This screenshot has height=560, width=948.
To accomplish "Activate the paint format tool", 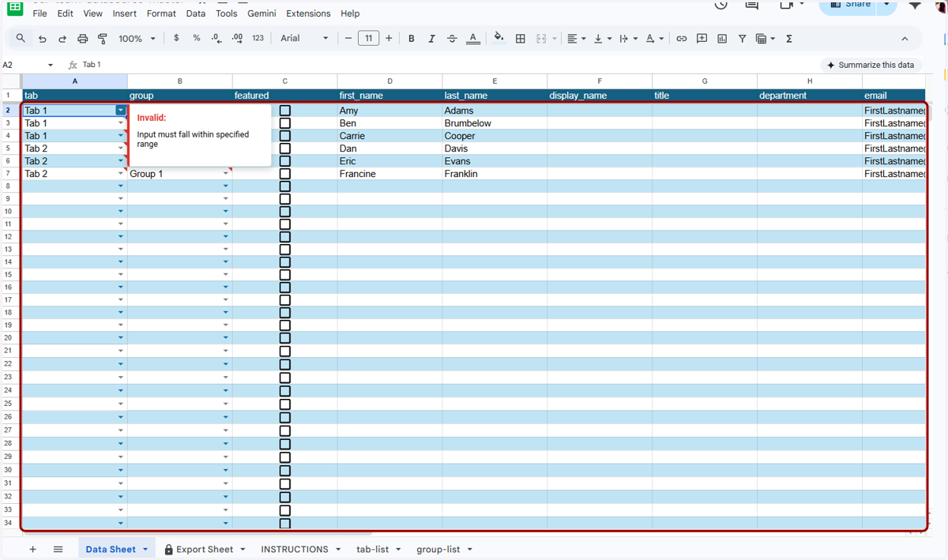I will click(103, 39).
